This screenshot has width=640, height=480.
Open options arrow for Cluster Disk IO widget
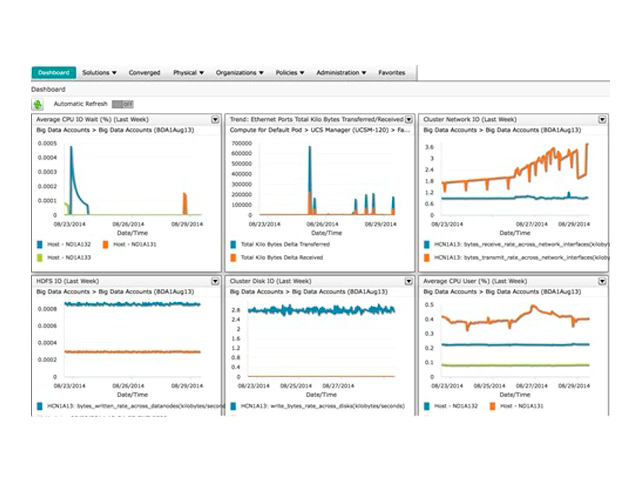point(410,283)
